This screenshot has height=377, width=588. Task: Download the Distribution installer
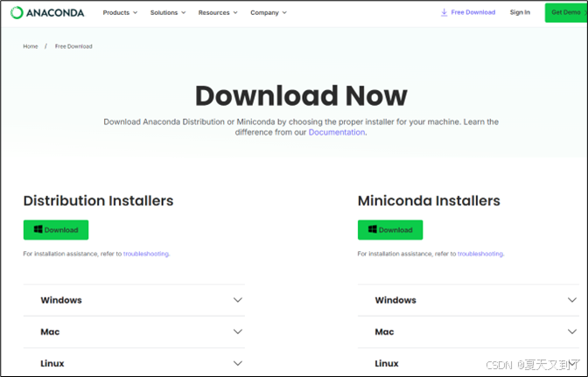[x=56, y=230]
